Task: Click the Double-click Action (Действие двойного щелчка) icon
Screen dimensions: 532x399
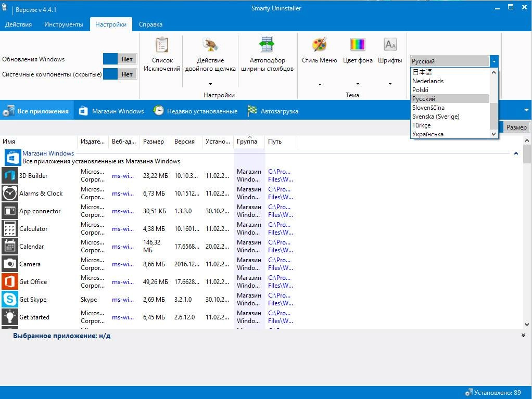Action: (210, 45)
